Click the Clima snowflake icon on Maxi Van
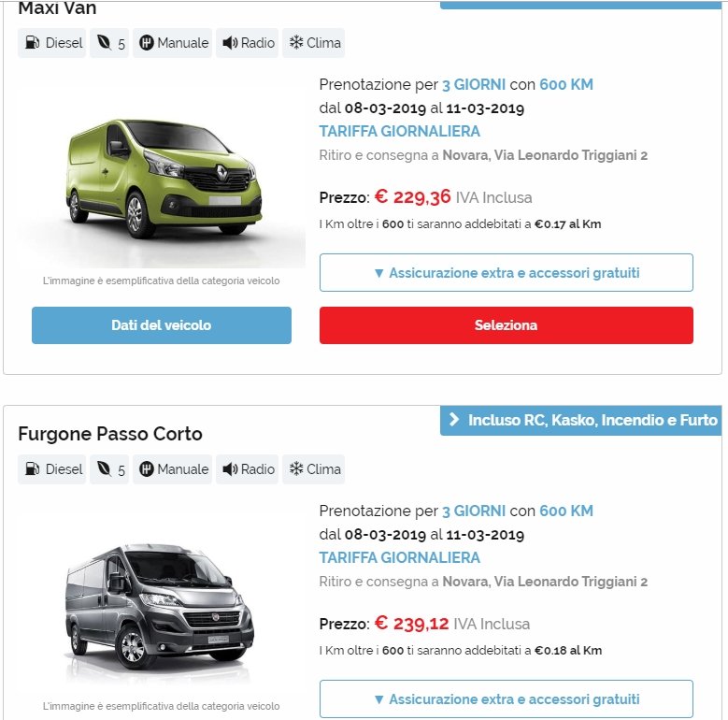This screenshot has height=720, width=728. coord(296,42)
